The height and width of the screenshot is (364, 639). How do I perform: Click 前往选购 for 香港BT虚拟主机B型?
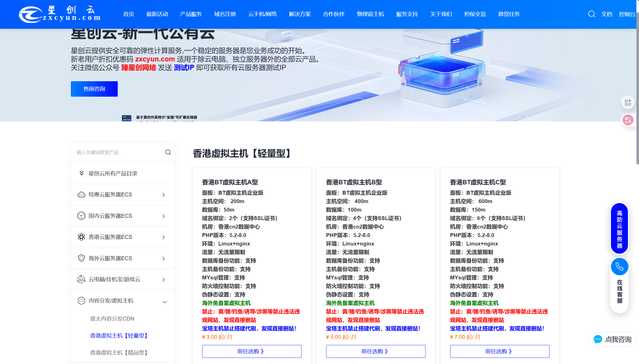coord(376,351)
